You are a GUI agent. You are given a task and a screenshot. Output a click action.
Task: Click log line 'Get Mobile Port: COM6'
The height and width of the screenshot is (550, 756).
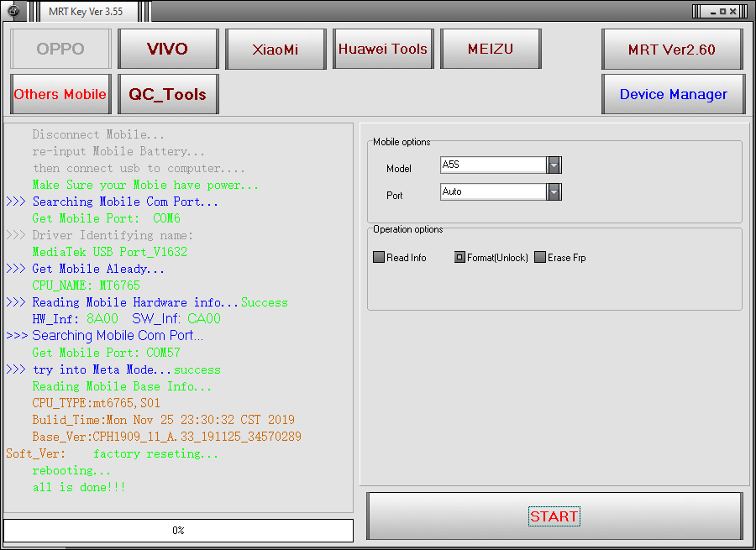[106, 218]
